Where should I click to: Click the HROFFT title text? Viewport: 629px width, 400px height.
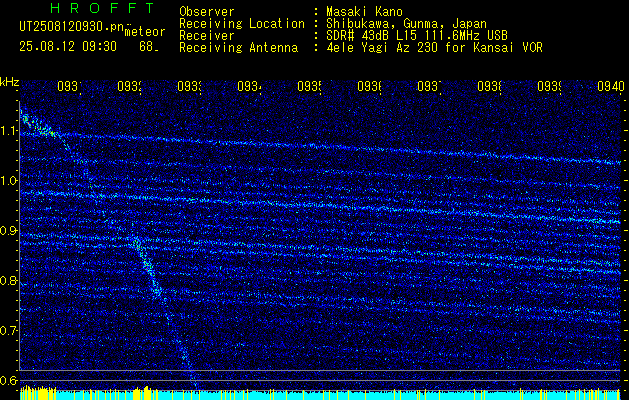click(103, 8)
